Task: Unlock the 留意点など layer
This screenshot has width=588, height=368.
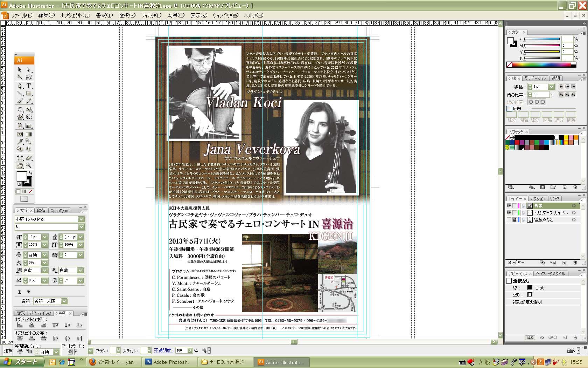Action: tap(514, 220)
